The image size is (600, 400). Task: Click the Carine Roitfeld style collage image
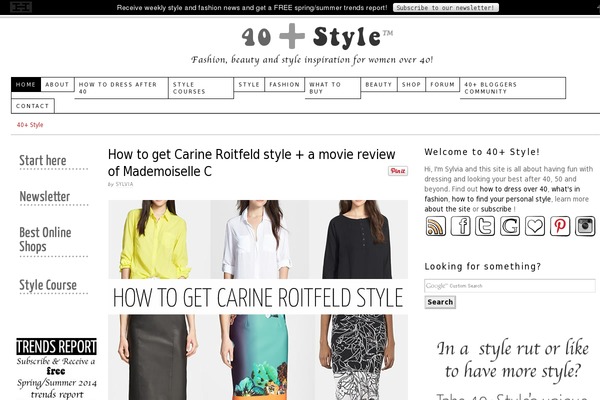tap(258, 300)
